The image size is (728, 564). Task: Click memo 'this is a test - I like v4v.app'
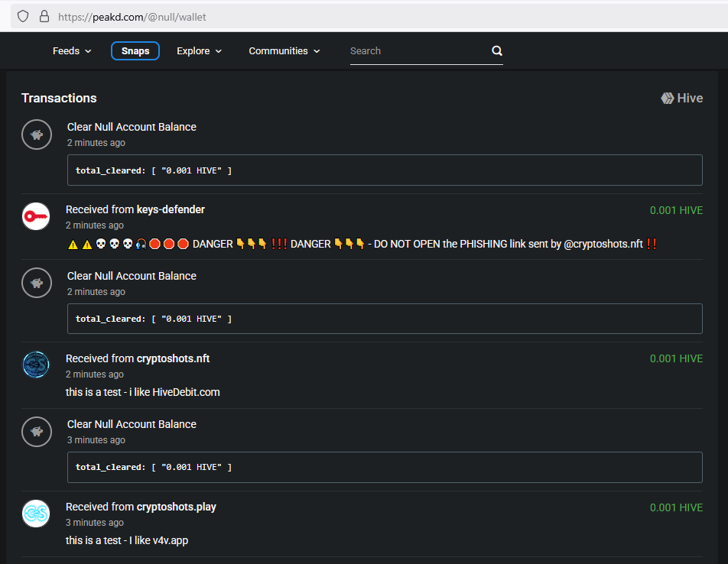click(x=127, y=541)
